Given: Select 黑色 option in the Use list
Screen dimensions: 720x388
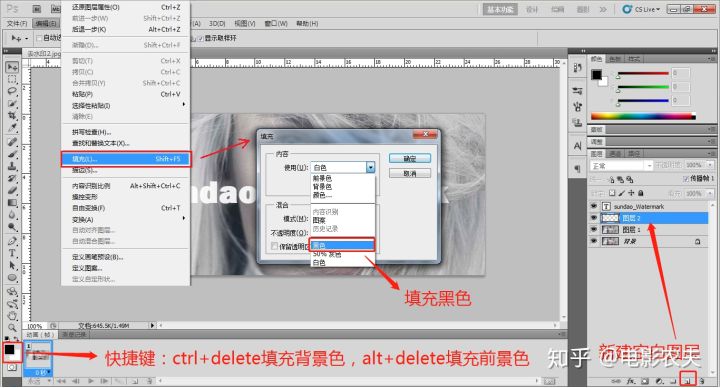Looking at the screenshot, I should pos(343,245).
